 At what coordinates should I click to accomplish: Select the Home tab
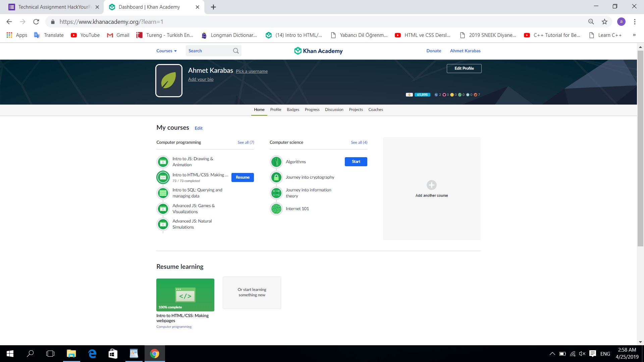coord(259,110)
